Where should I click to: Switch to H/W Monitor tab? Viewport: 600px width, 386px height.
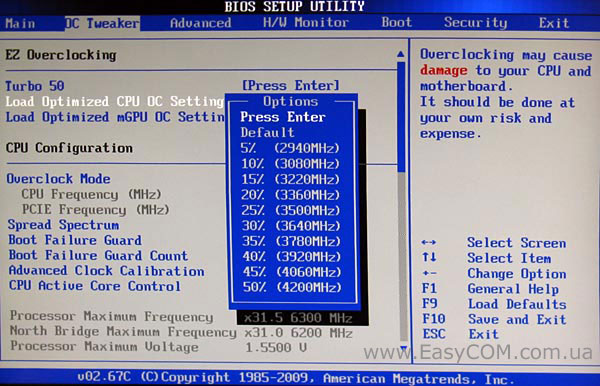click(x=306, y=23)
